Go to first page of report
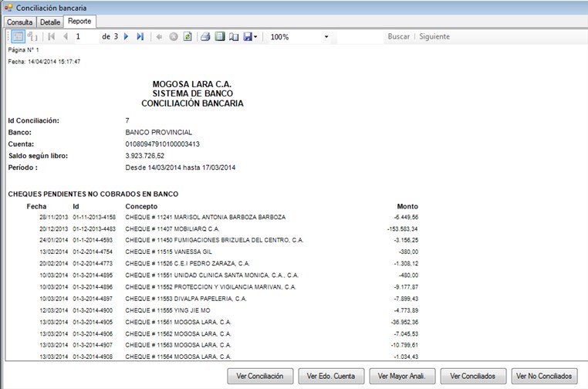Viewport: 588px width, 389px height. point(52,37)
